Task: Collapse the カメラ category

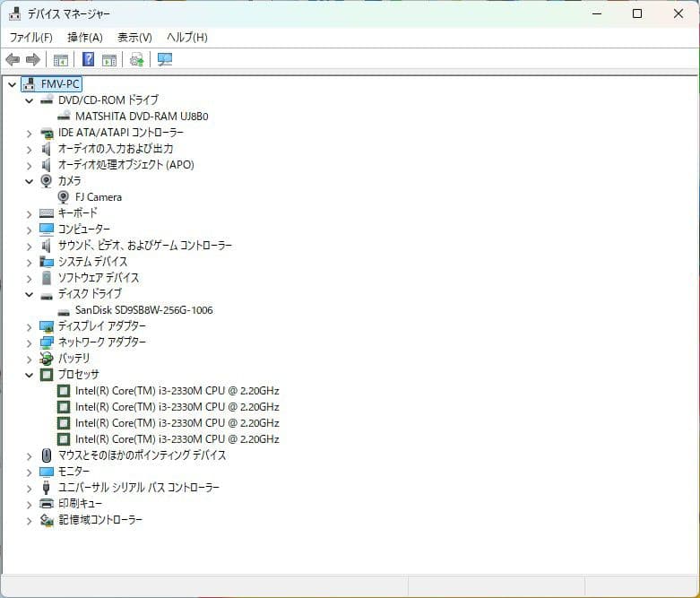Action: (29, 181)
